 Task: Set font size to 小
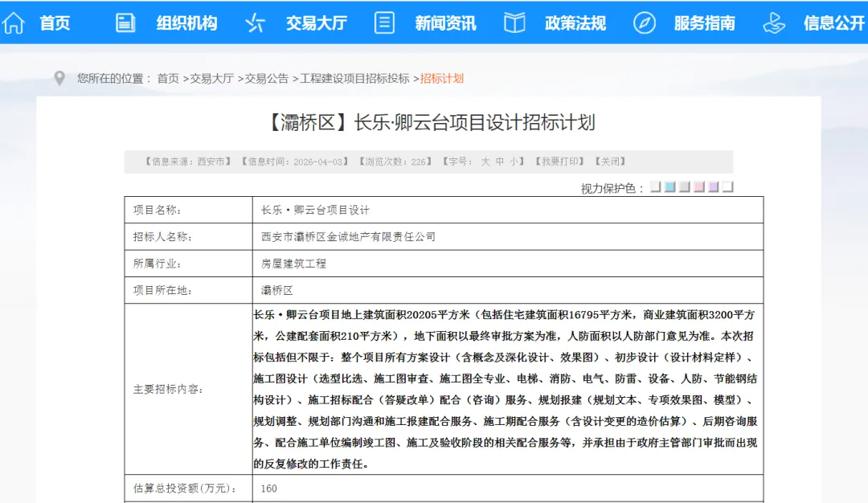(x=514, y=162)
